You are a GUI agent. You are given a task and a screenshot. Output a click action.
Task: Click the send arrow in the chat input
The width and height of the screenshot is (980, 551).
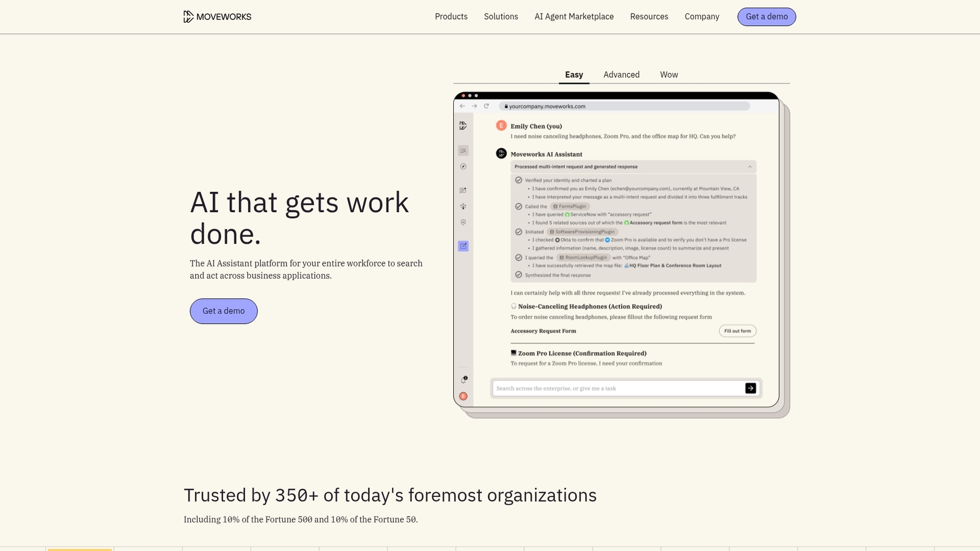click(x=751, y=388)
